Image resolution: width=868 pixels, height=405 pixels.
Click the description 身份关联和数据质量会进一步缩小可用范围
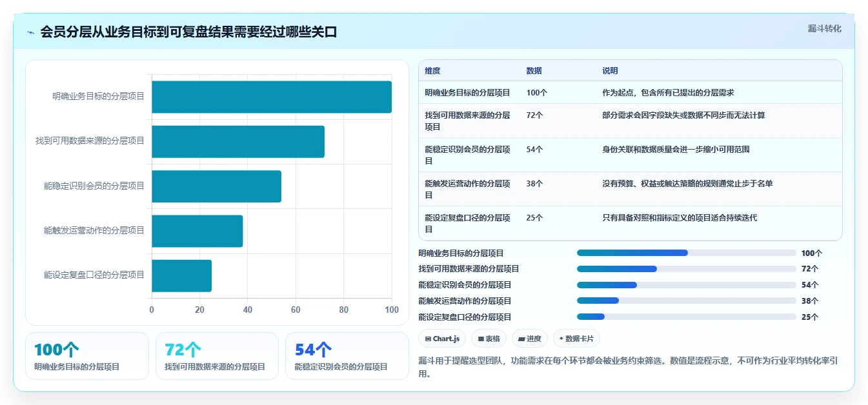click(676, 150)
